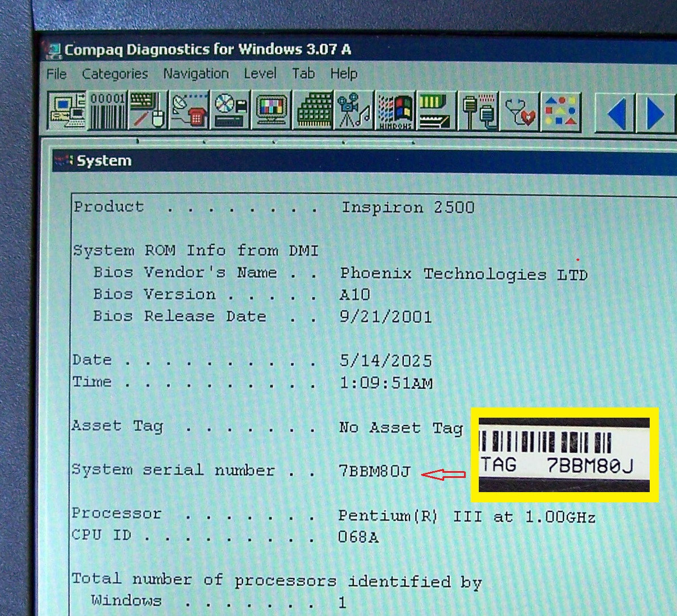677x616 pixels.
Task: Open the Miscellaneous colored shapes icon
Action: 561,111
